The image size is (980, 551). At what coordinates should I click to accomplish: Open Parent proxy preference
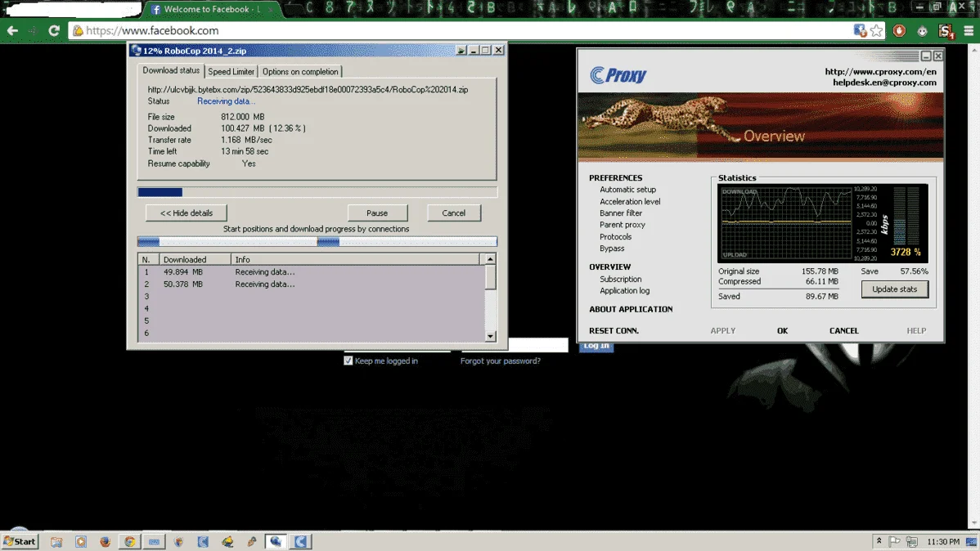(623, 225)
